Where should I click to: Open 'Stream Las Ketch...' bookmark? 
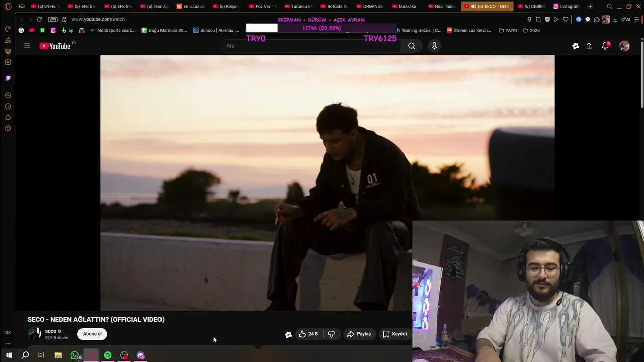tap(469, 30)
